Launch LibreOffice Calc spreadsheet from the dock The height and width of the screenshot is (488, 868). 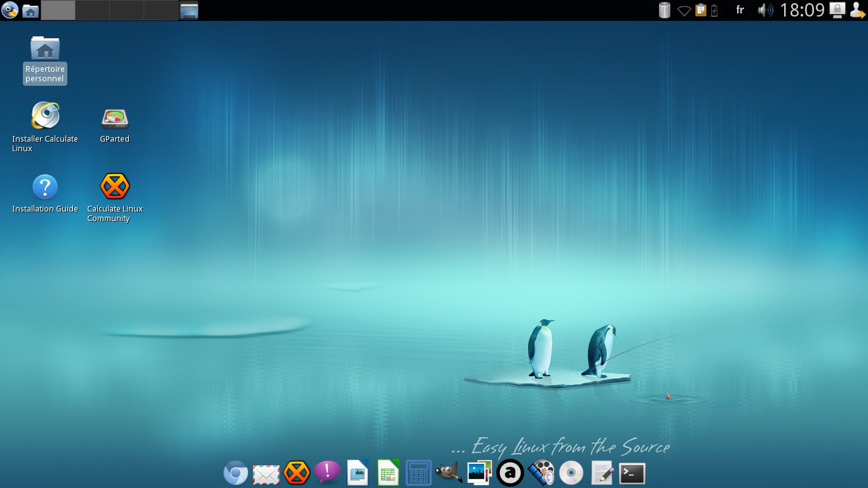pos(388,473)
